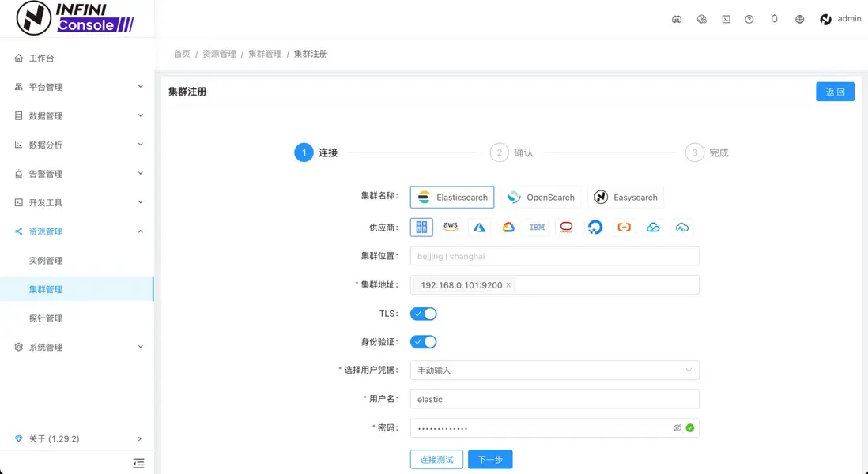Viewport: 868px width, 474px height.
Task: Click the 密码 password field
Action: click(555, 428)
